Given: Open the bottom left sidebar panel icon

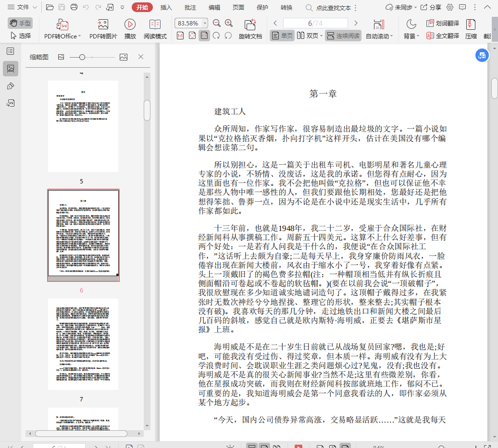Looking at the screenshot, I should click(11, 103).
